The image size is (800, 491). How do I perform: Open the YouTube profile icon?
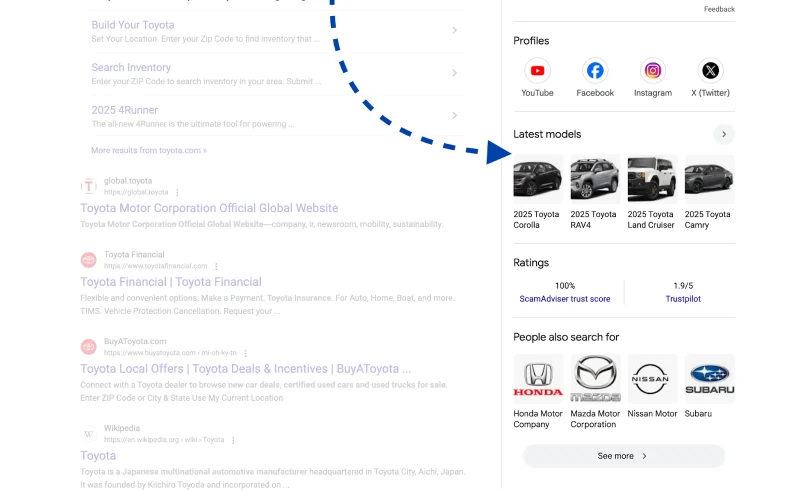coord(537,70)
